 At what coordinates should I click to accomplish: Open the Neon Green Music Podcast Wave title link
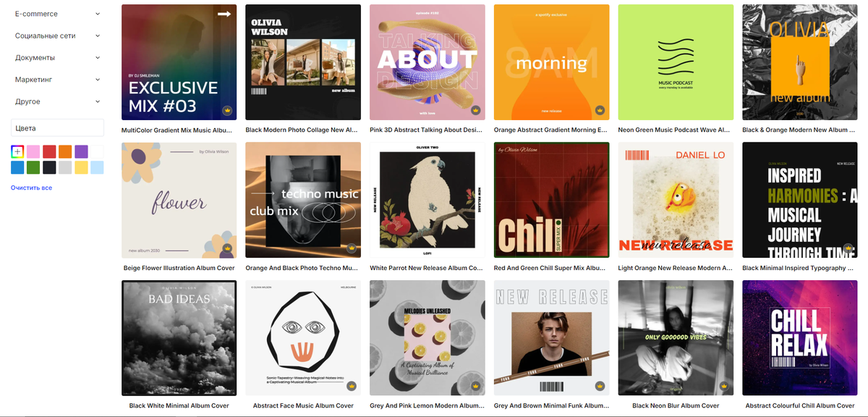(675, 130)
